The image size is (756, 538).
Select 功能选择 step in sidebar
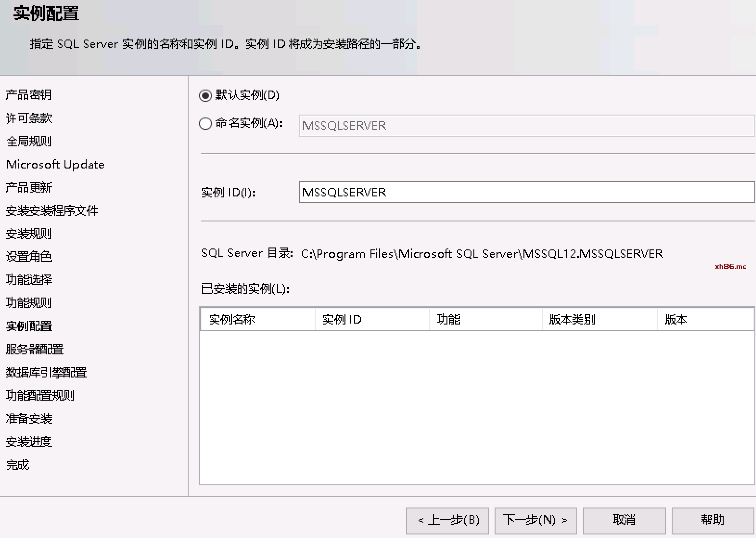coord(29,280)
